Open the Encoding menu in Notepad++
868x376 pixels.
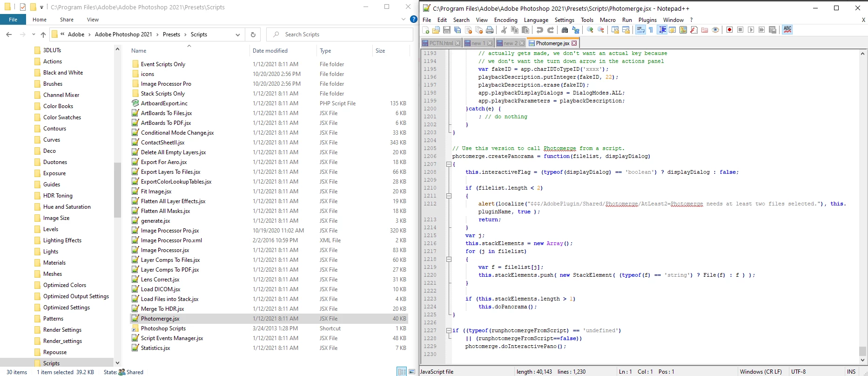(x=505, y=20)
